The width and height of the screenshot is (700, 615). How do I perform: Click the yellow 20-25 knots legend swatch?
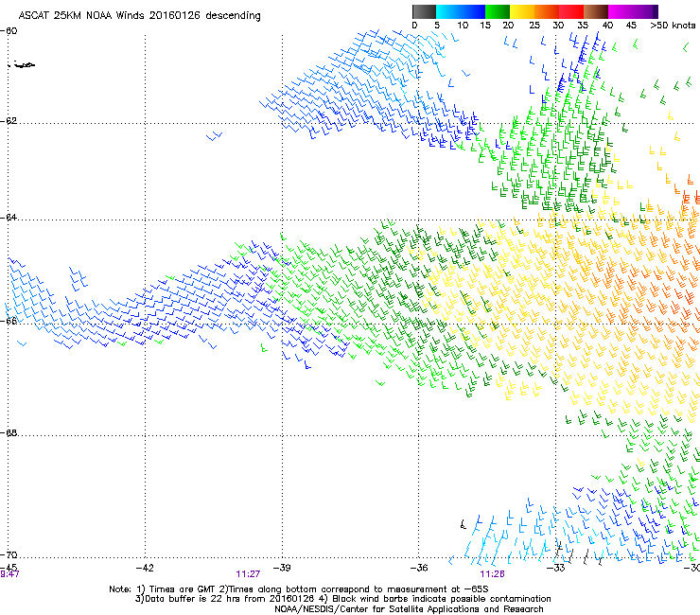(x=522, y=11)
